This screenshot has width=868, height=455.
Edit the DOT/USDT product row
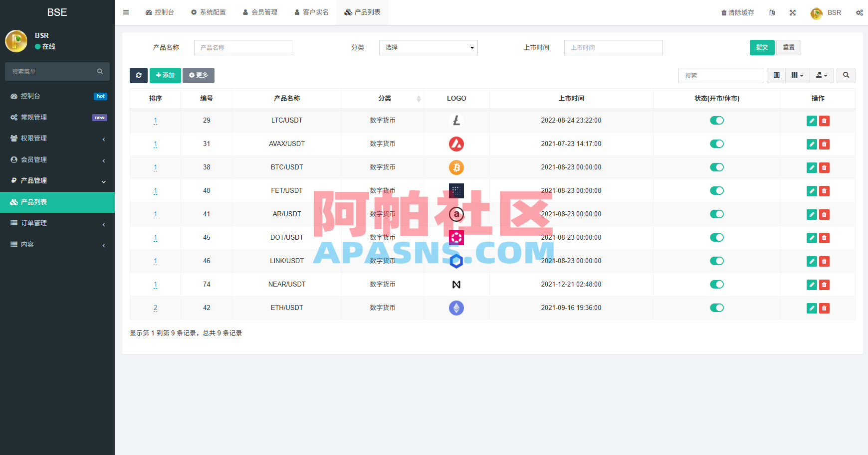(x=812, y=238)
